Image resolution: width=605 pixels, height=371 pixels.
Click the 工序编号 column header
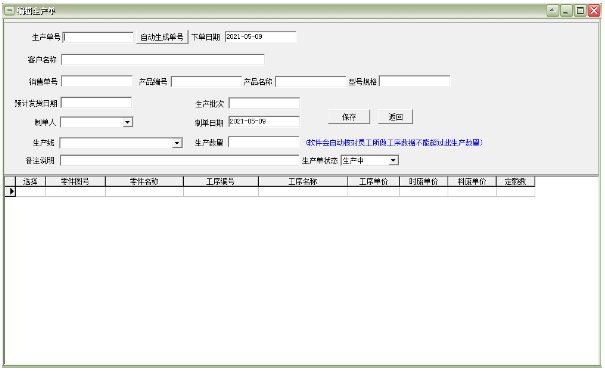[x=221, y=182]
